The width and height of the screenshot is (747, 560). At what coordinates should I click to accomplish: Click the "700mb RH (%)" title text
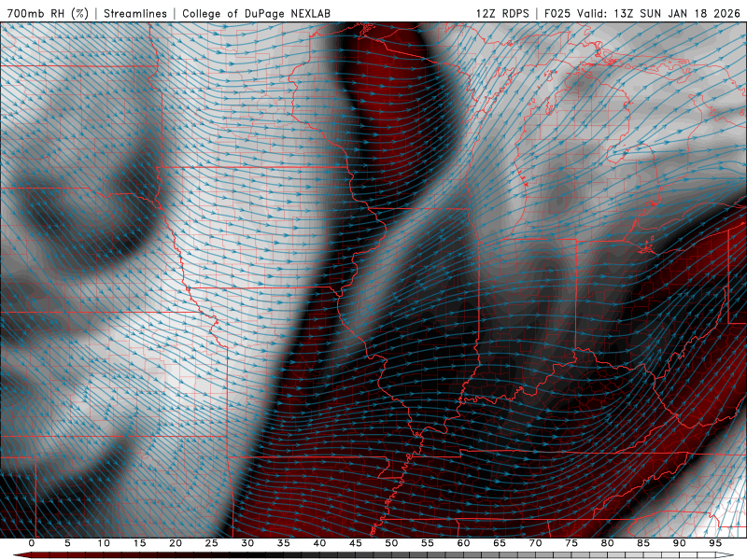pyautogui.click(x=48, y=13)
